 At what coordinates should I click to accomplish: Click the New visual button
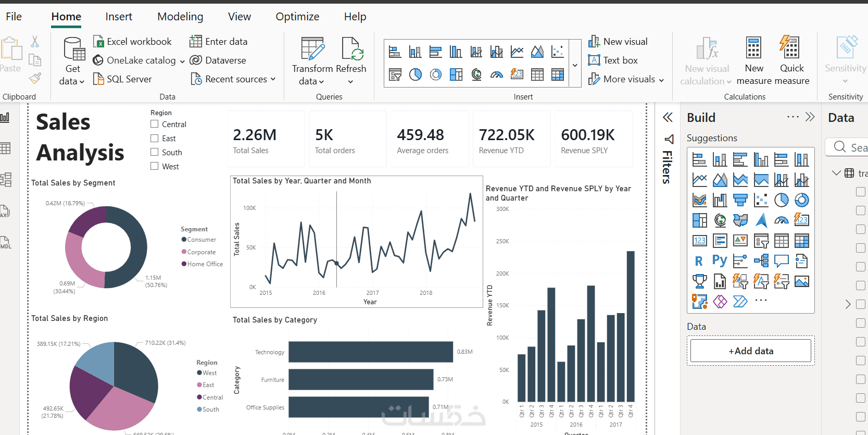[x=618, y=42]
